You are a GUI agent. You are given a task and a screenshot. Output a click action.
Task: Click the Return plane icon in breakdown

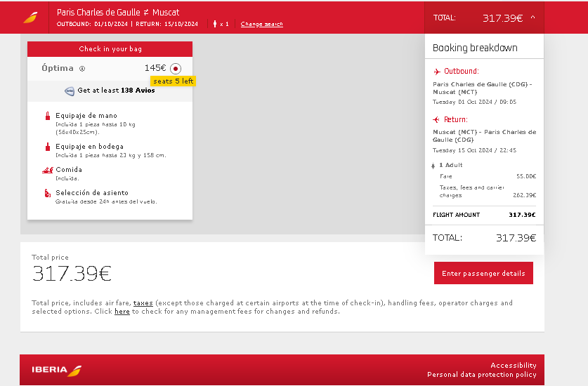coord(436,119)
